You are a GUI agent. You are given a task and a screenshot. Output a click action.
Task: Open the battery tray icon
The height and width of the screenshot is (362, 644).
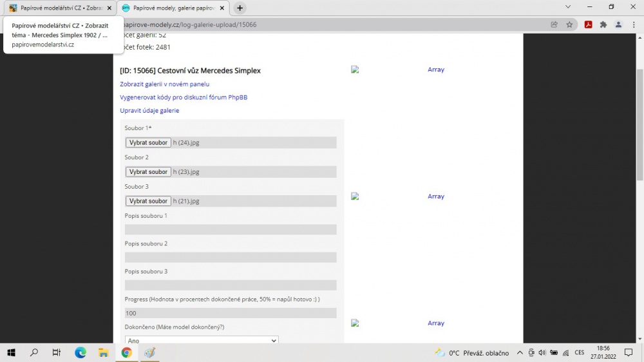[554, 352]
